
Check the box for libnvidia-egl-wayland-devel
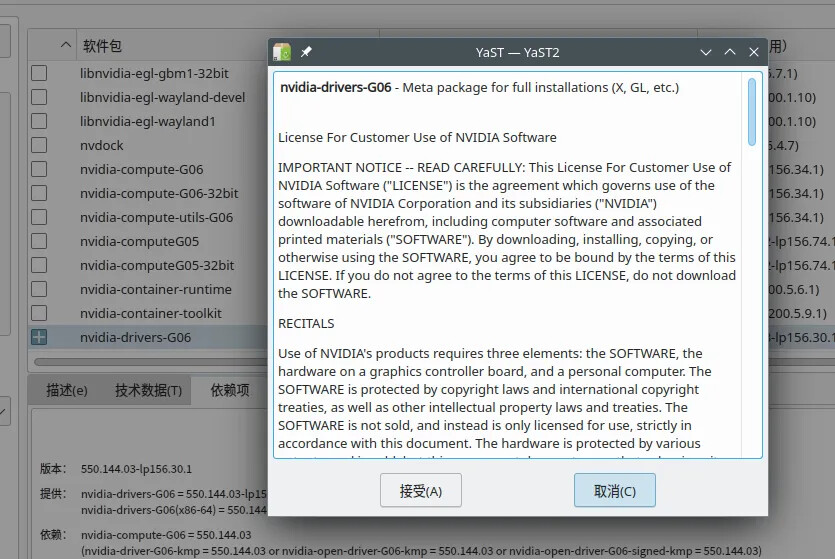pos(39,97)
